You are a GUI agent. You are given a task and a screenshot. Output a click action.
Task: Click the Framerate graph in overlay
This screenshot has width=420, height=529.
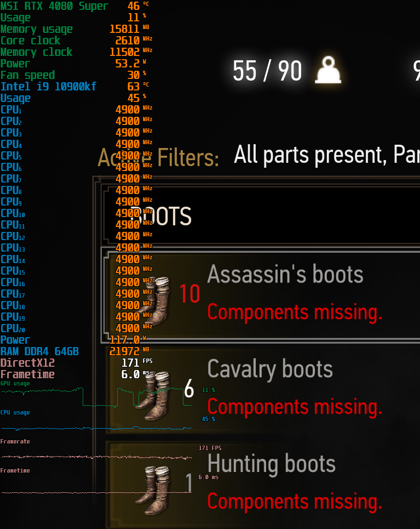[96, 457]
